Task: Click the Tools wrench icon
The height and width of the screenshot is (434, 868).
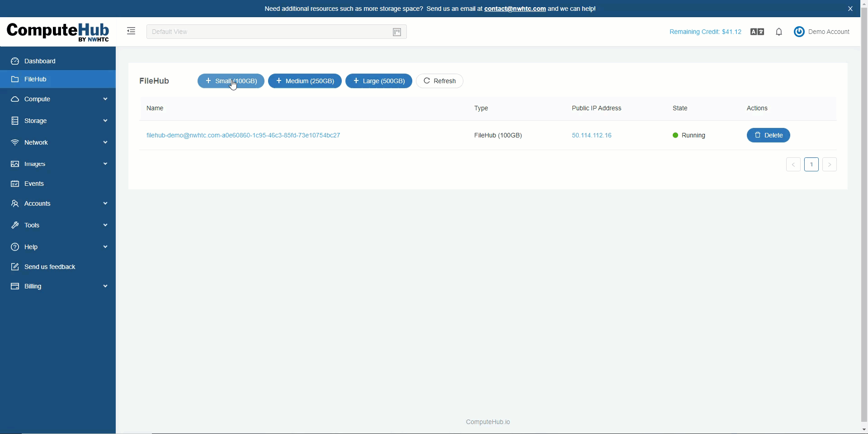Action: [x=15, y=225]
